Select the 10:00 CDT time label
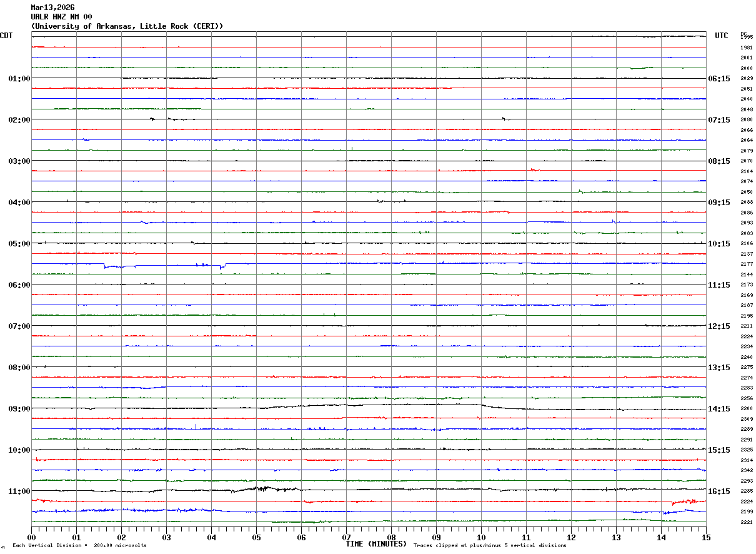 point(19,450)
